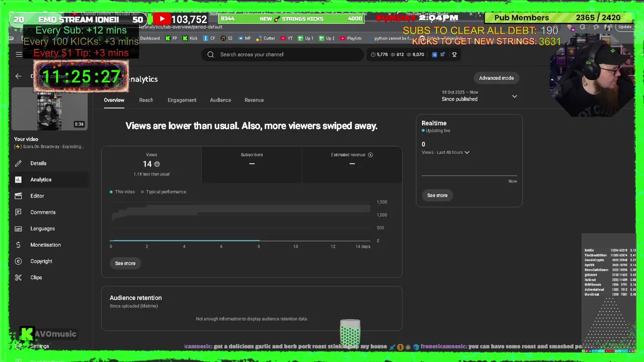The height and width of the screenshot is (362, 644).
Task: Switch to the Revenue tab
Action: [x=254, y=100]
